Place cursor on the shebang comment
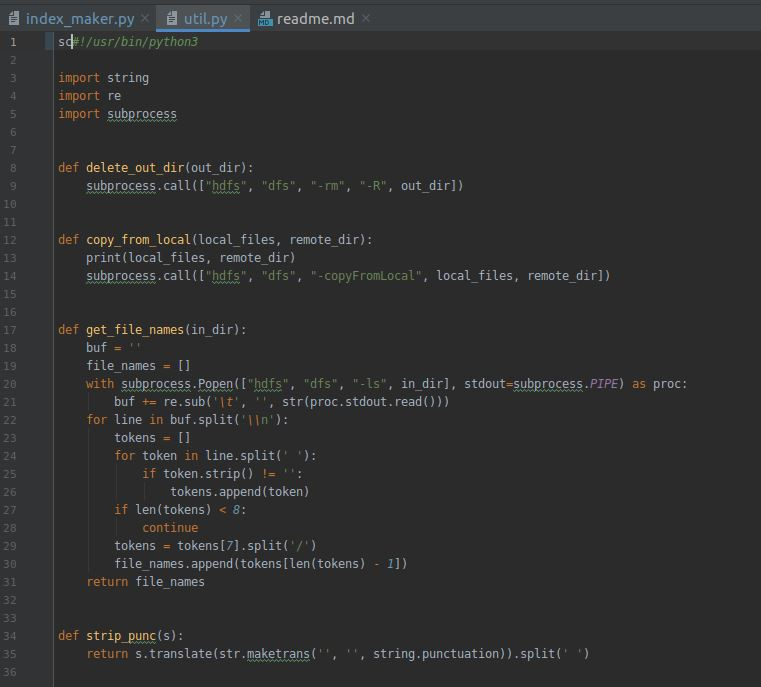This screenshot has height=687, width=761. pos(135,42)
